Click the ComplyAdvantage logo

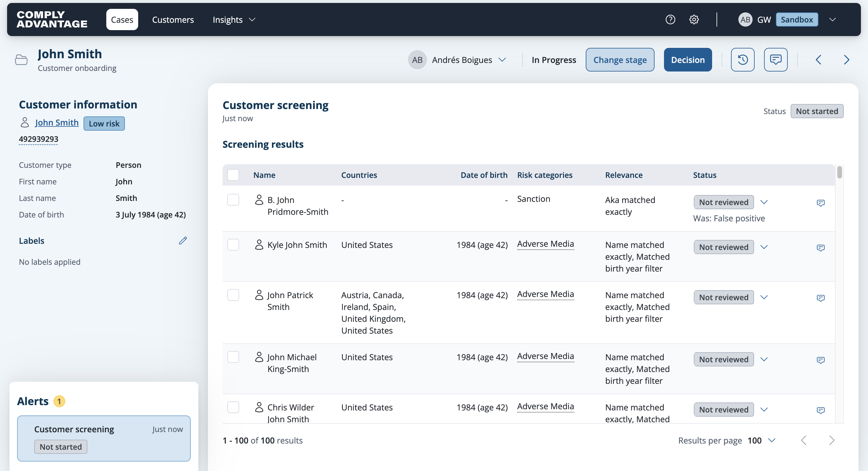coord(52,19)
